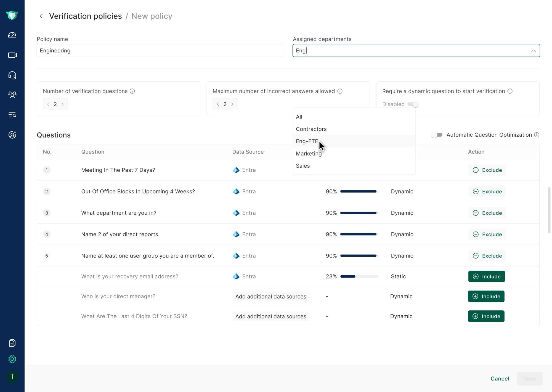Click the Action column header
This screenshot has height=392, width=552.
point(476,152)
